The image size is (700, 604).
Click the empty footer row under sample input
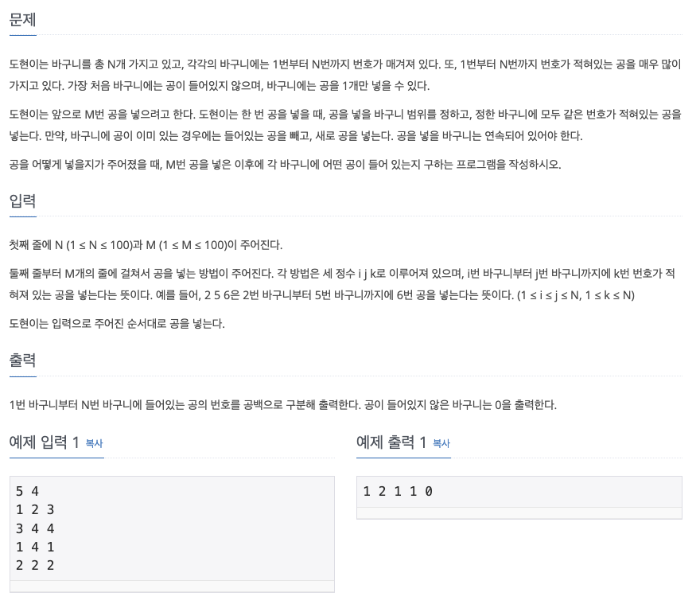(172, 586)
